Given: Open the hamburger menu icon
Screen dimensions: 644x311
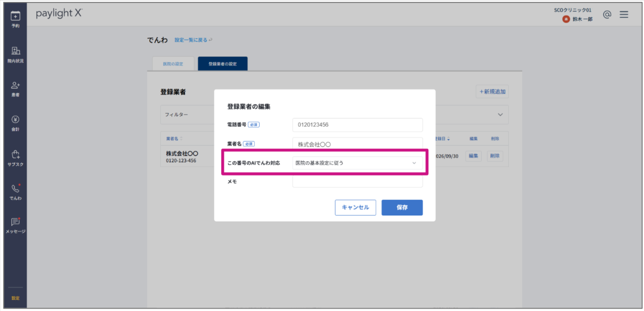Looking at the screenshot, I should tap(624, 14).
